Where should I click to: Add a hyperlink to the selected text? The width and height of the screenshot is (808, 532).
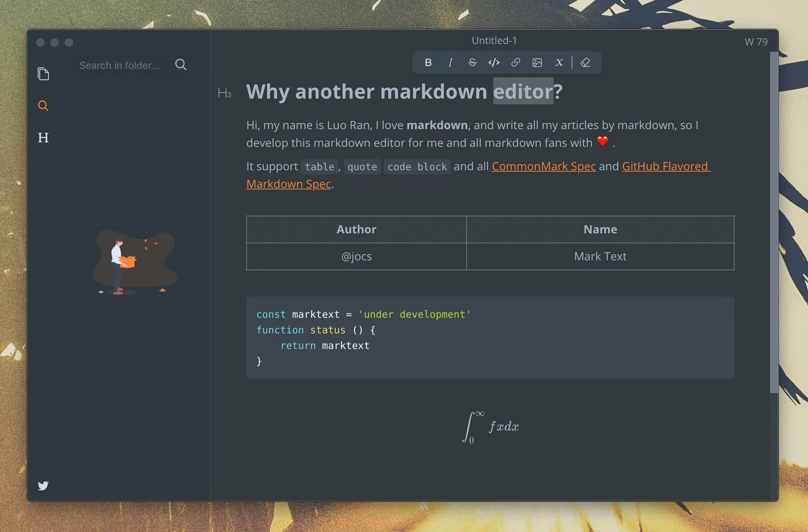tap(515, 63)
